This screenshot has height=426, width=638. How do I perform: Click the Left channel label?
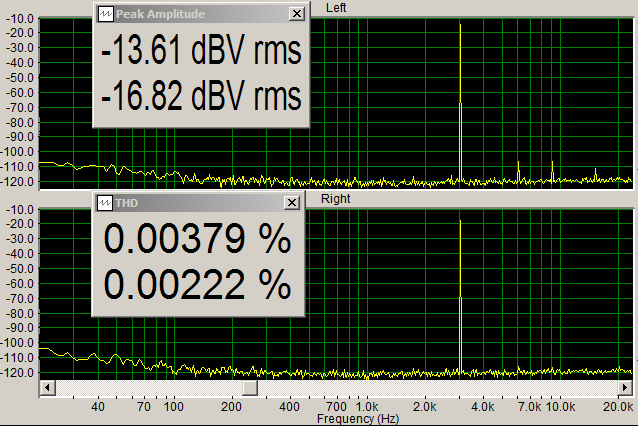click(x=336, y=8)
